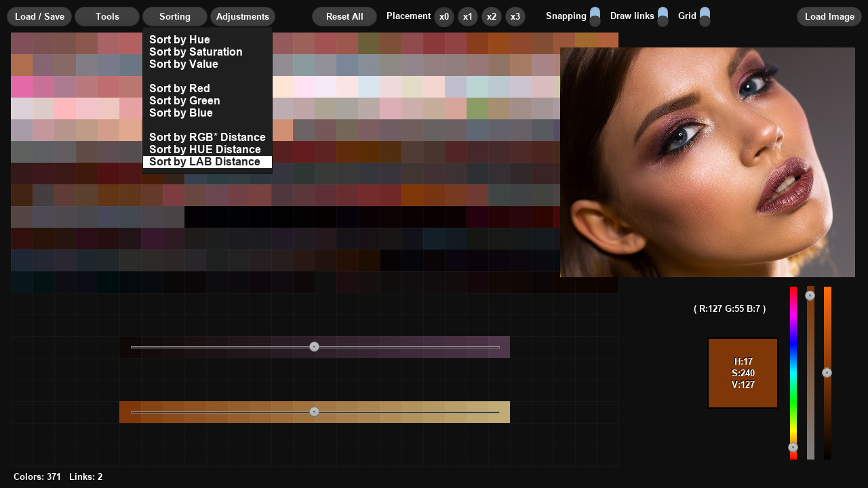868x488 pixels.
Task: Select Sort by Saturation entry
Action: (x=195, y=52)
